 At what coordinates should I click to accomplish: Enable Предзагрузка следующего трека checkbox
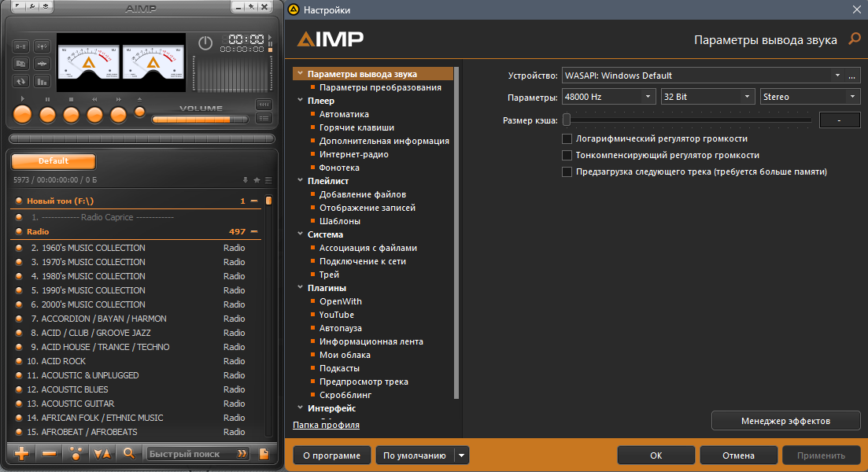(x=567, y=172)
